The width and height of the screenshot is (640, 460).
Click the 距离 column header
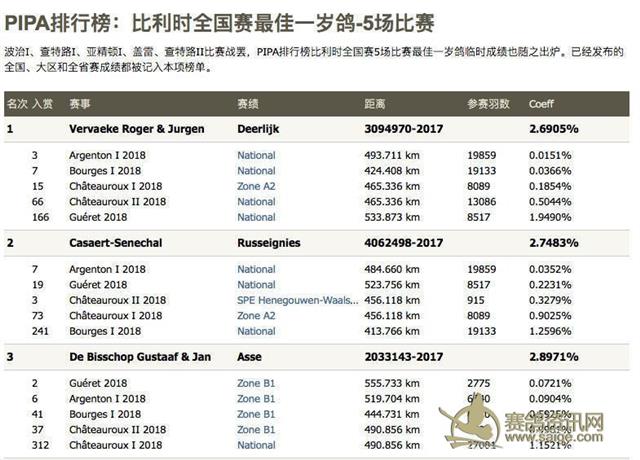(x=375, y=104)
